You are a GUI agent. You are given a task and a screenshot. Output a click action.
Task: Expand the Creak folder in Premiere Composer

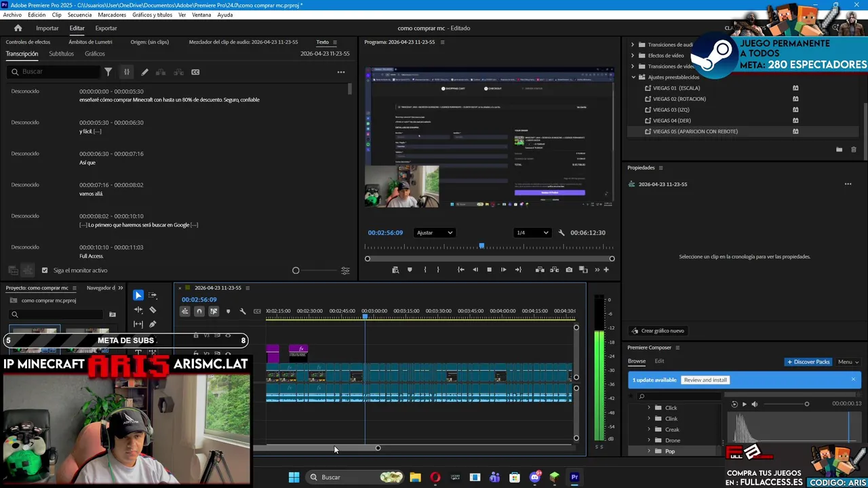pos(649,430)
